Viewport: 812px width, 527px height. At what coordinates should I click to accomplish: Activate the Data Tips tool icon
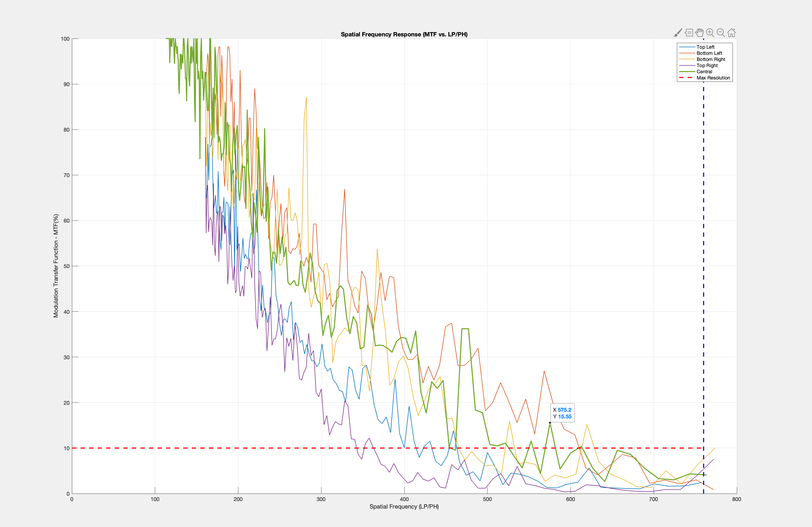click(x=689, y=33)
